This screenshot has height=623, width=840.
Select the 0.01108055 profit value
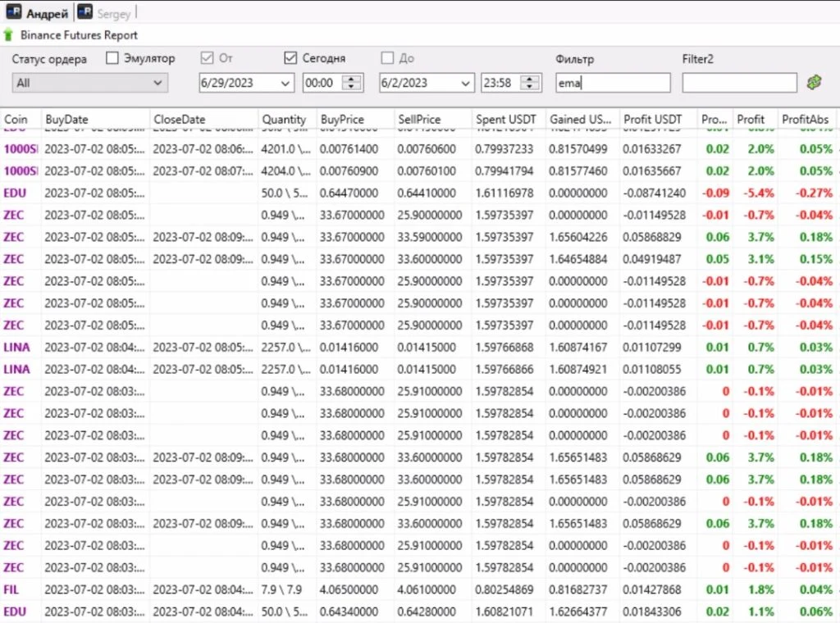[x=651, y=370]
